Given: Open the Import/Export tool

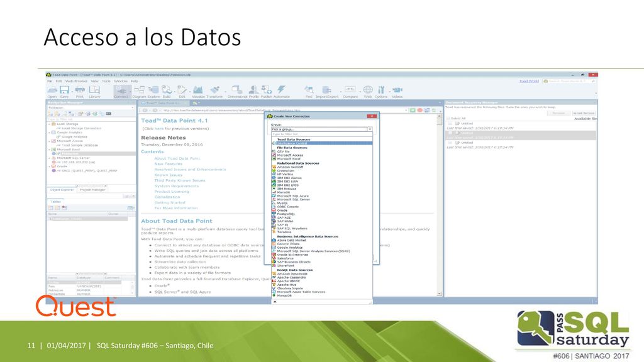Looking at the screenshot, I should pyautogui.click(x=327, y=92).
